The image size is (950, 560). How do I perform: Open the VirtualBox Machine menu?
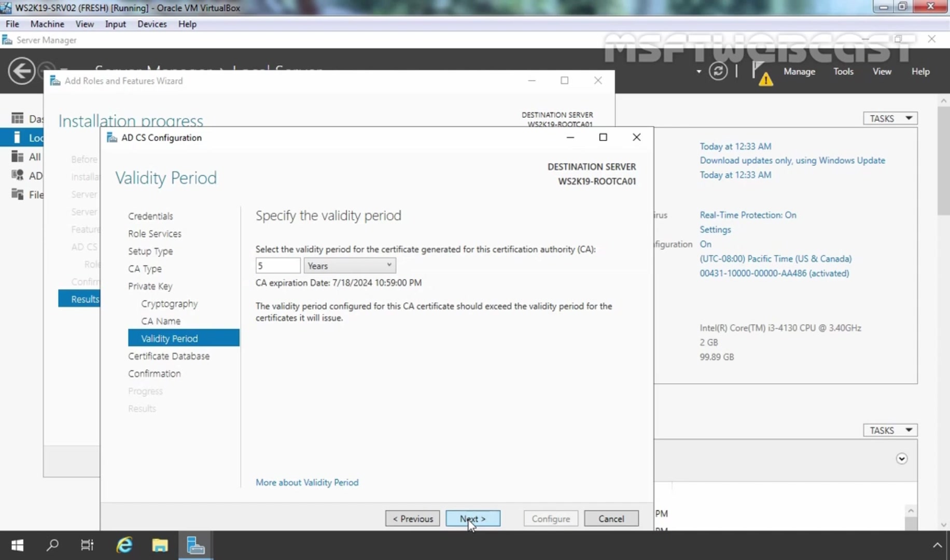pos(47,24)
